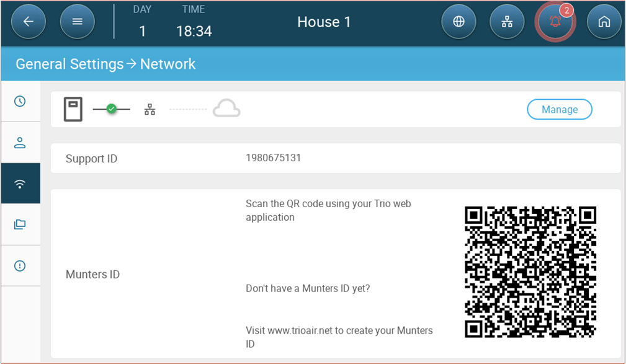The width and height of the screenshot is (626, 364).
Task: Click the globe icon in the header
Action: pos(458,21)
